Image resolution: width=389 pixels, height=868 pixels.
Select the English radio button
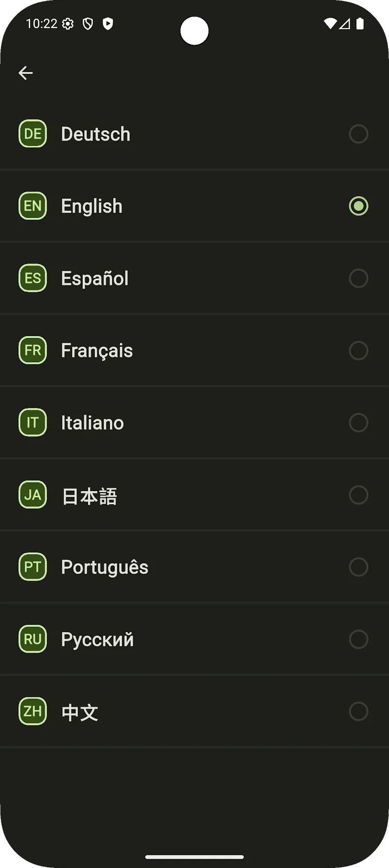[358, 206]
